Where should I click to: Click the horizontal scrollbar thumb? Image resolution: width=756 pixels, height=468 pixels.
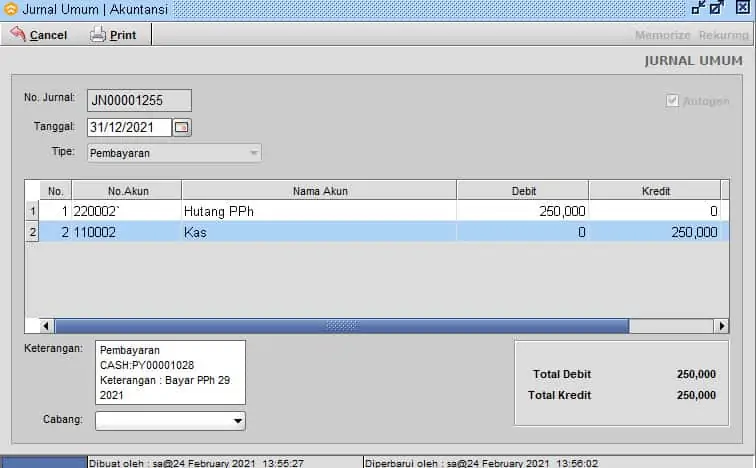(342, 326)
